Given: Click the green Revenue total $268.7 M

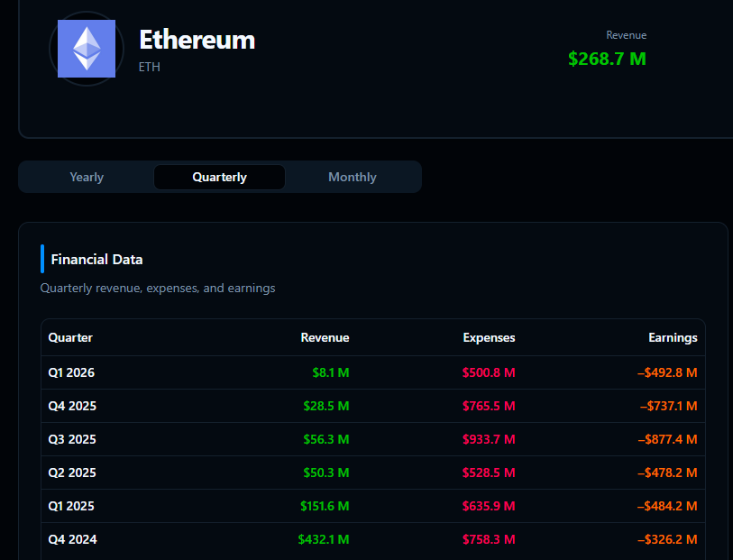Looking at the screenshot, I should [x=607, y=60].
